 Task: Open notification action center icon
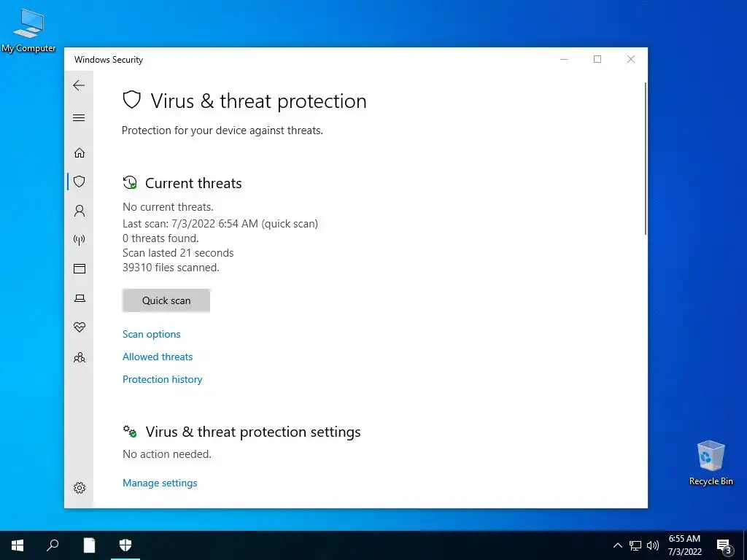[724, 546]
